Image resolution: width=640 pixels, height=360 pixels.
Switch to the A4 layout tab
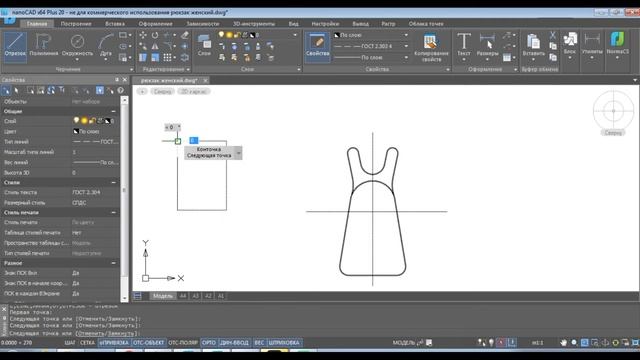click(183, 296)
